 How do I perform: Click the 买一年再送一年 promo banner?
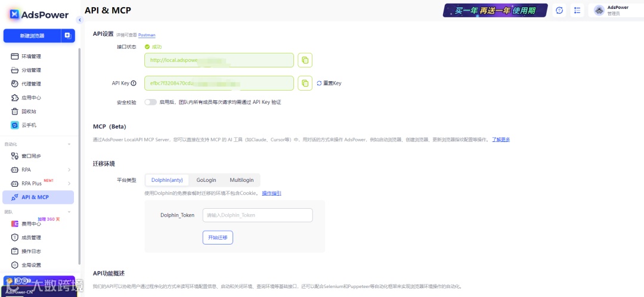(x=496, y=10)
